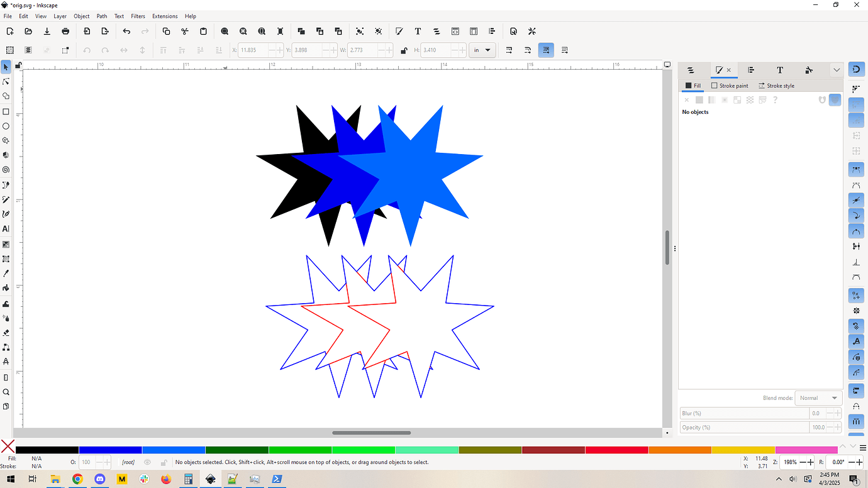Select the Node editing tool
868x488 pixels.
pyautogui.click(x=6, y=82)
